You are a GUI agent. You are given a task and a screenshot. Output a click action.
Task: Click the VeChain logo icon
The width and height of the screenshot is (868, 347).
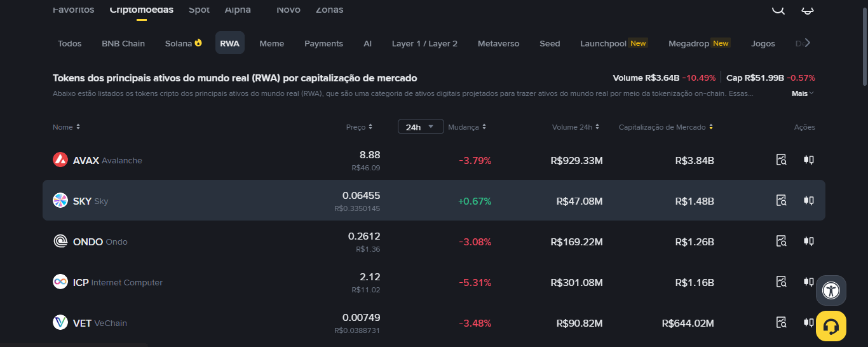[60, 323]
